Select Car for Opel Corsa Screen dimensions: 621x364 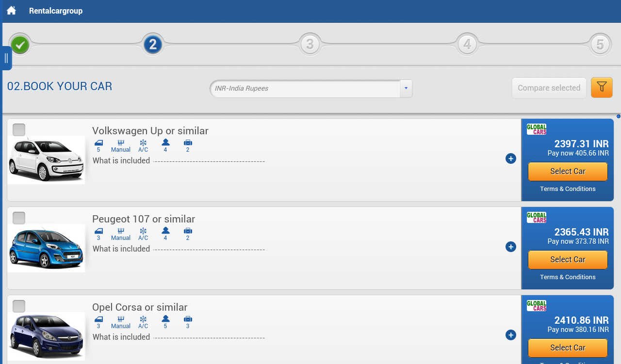tap(568, 348)
